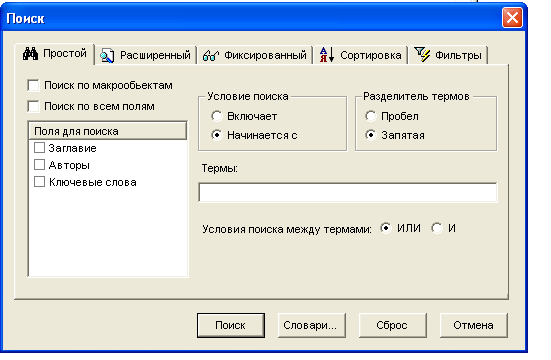The height and width of the screenshot is (360, 551).
Task: Choose Пробел as term separator
Action: click(371, 116)
